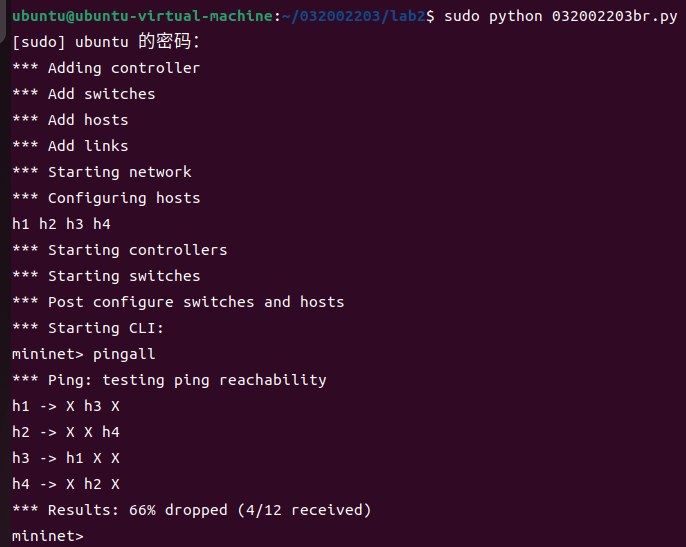The image size is (686, 547).
Task: Click the "Add switches" output line
Action: (84, 94)
